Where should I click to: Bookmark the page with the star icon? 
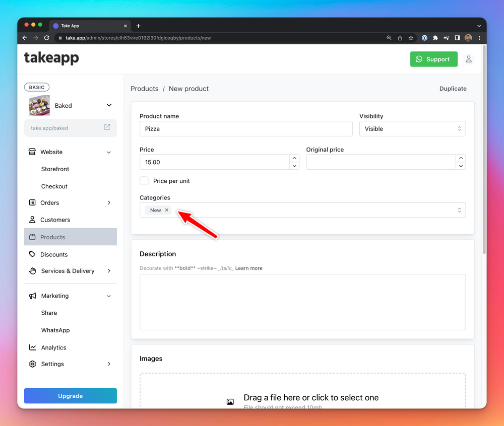click(411, 38)
